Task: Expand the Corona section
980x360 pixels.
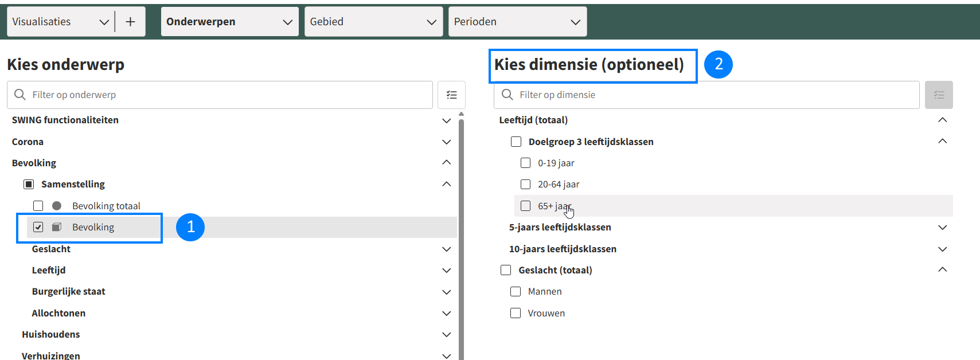Action: pos(446,142)
